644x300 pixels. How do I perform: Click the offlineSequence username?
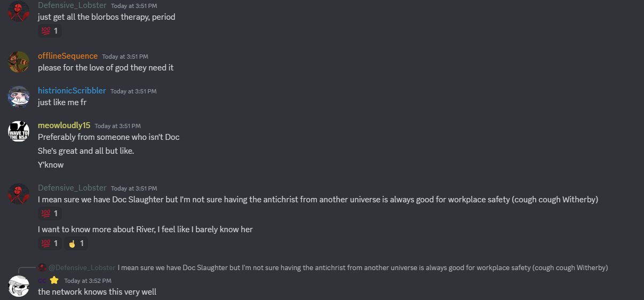(x=68, y=56)
